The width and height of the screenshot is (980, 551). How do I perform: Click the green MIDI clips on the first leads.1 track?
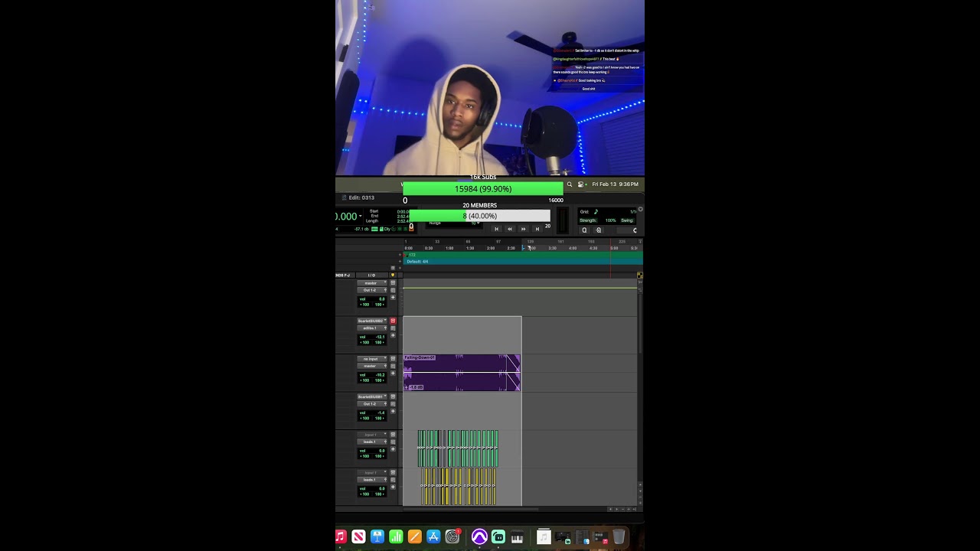[458, 448]
